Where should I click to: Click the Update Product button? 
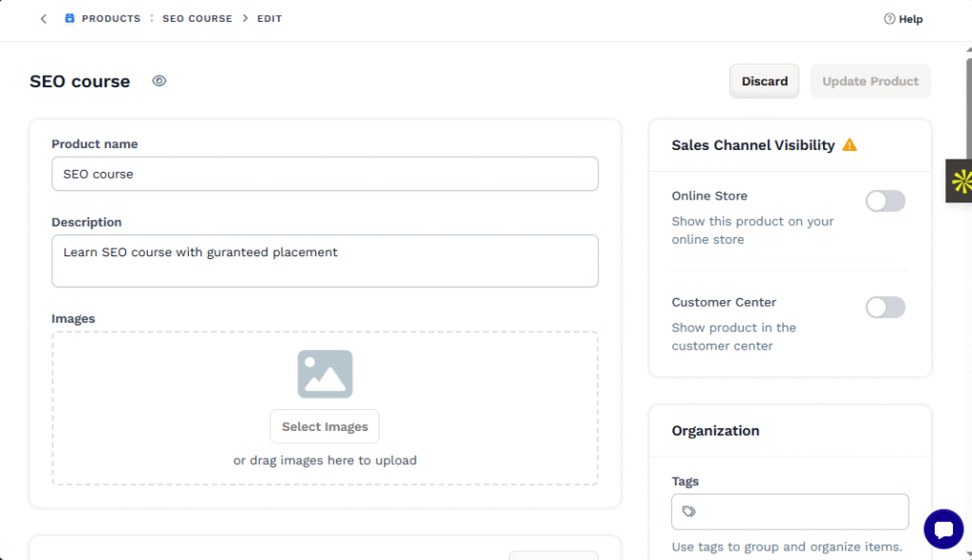tap(870, 82)
